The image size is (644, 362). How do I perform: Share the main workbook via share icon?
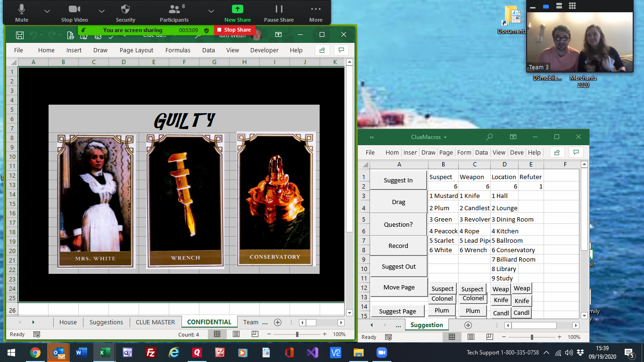pyautogui.click(x=322, y=50)
